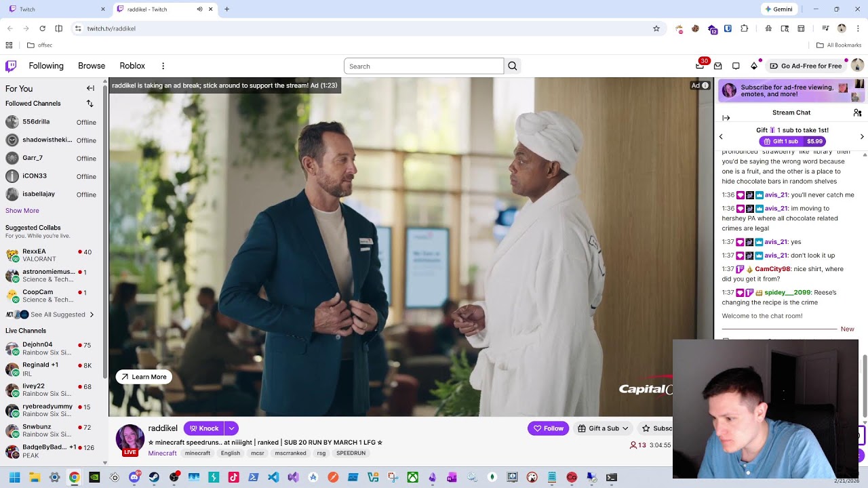
Task: Open Chrome Extensions puzzle icon
Action: (x=745, y=28)
